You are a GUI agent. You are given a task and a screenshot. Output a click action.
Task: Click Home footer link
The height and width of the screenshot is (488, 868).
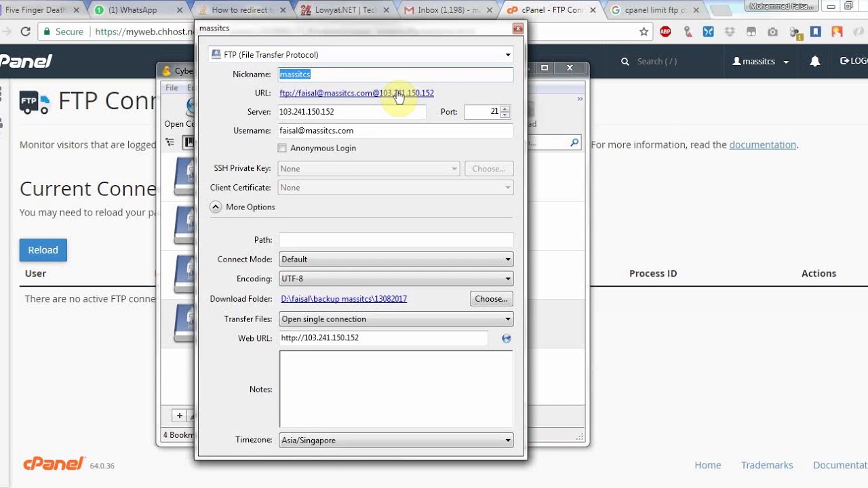coord(707,465)
